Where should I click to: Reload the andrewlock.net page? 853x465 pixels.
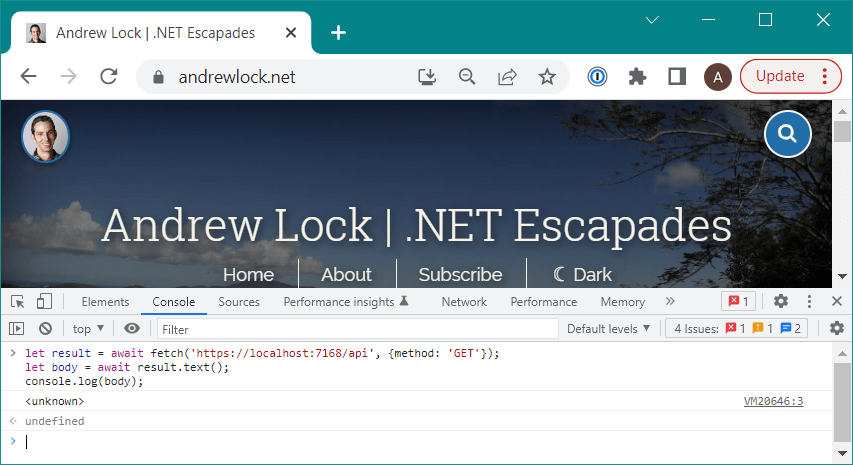(109, 77)
